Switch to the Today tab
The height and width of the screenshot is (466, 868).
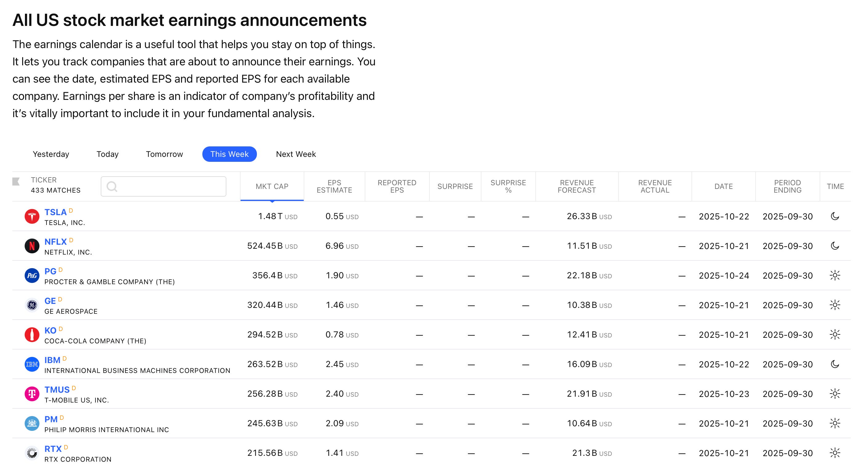[107, 154]
